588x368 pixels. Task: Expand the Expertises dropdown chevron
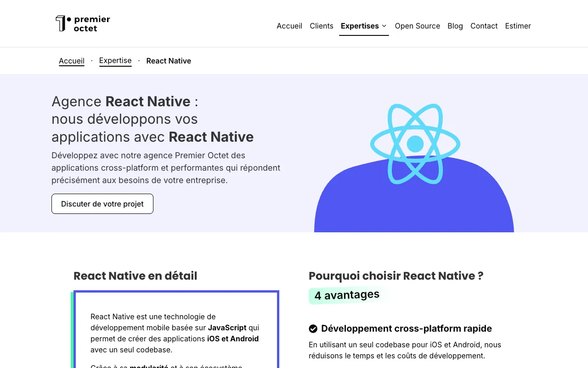(384, 26)
